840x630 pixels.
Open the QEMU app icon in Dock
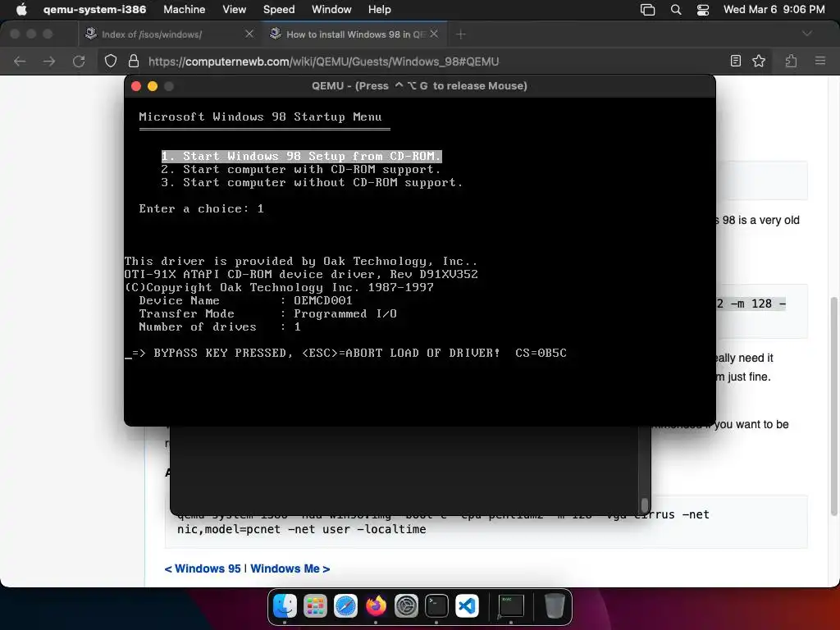click(x=510, y=606)
